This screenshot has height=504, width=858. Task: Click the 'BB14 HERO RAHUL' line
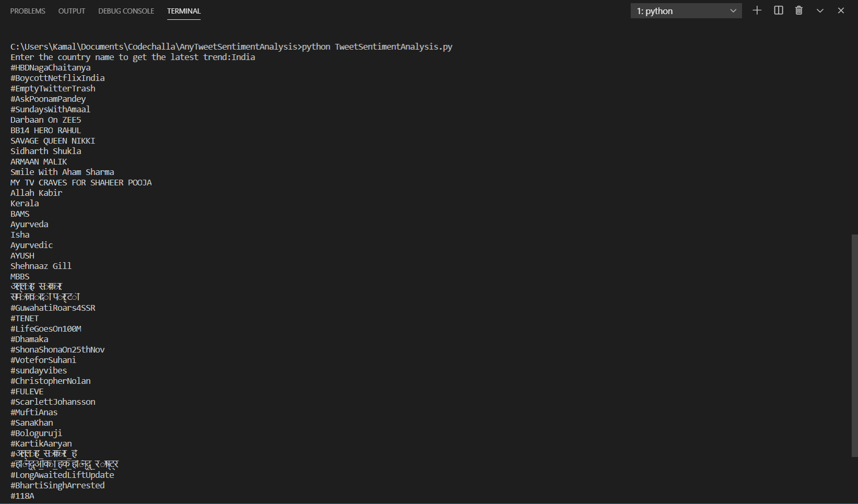[x=46, y=130]
